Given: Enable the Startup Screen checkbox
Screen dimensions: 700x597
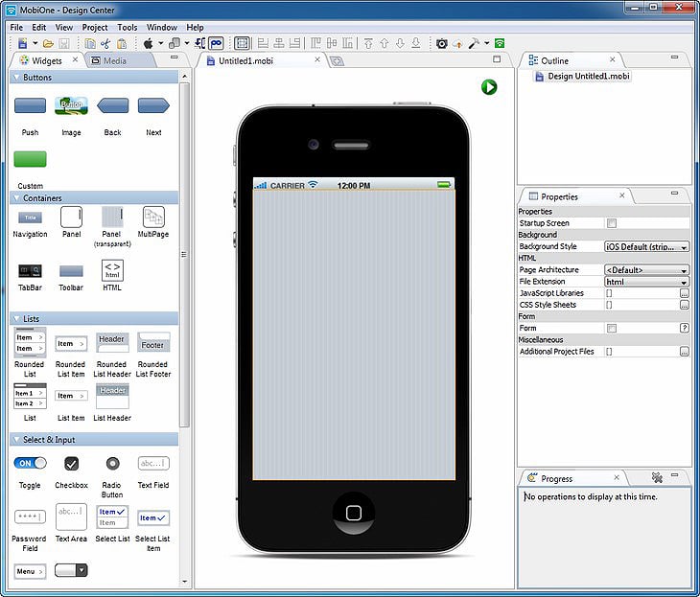Looking at the screenshot, I should tap(612, 223).
